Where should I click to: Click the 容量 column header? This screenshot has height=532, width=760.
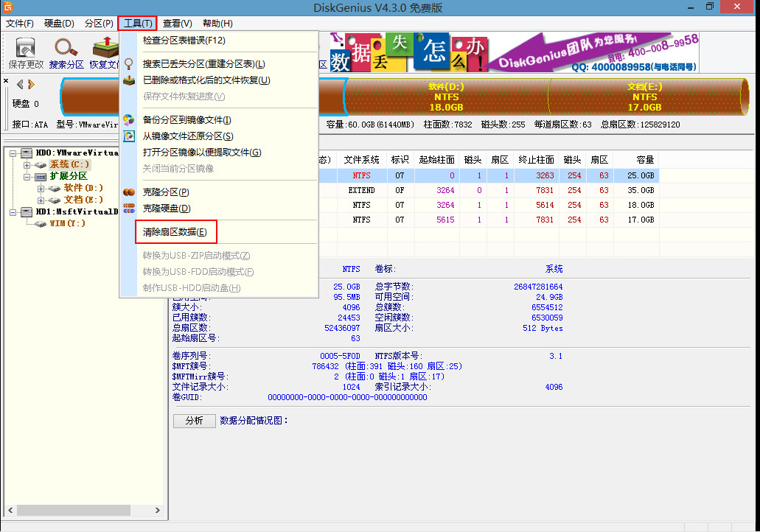tap(636, 160)
